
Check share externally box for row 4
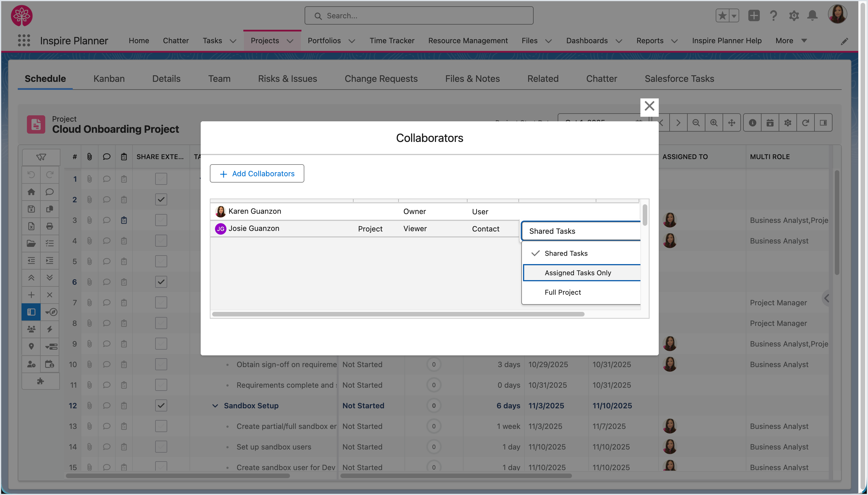tap(161, 241)
